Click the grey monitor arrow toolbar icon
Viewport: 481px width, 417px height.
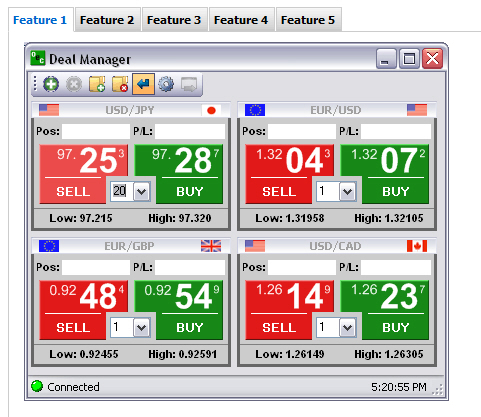(189, 84)
